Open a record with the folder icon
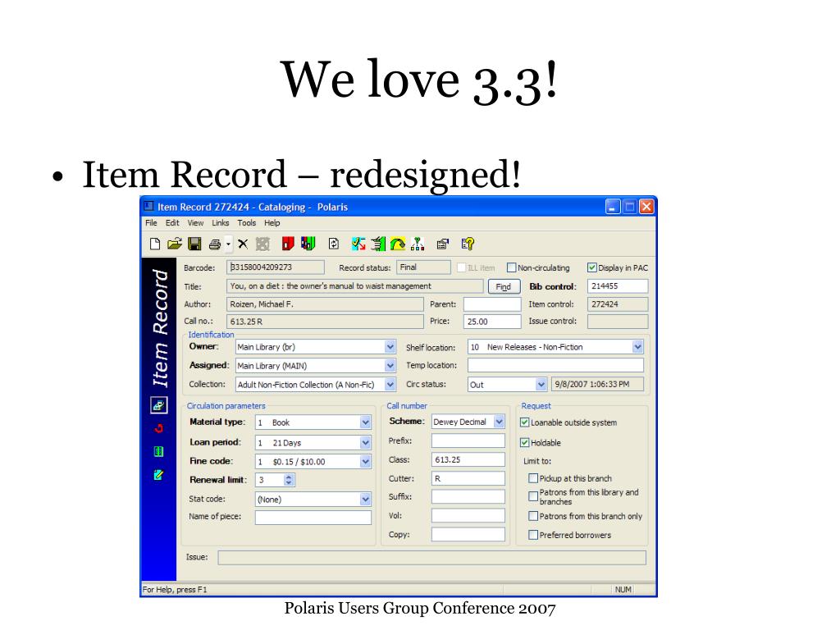This screenshot has height=630, width=840. [175, 244]
